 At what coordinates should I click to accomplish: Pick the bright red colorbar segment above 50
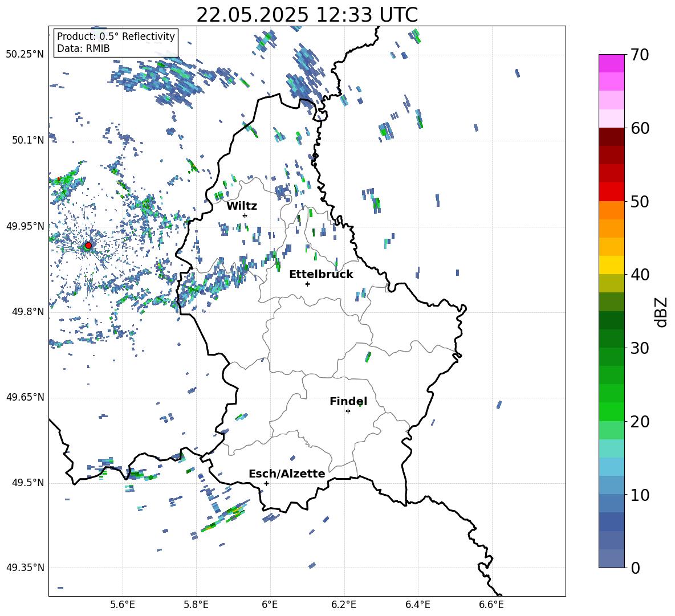coord(612,192)
